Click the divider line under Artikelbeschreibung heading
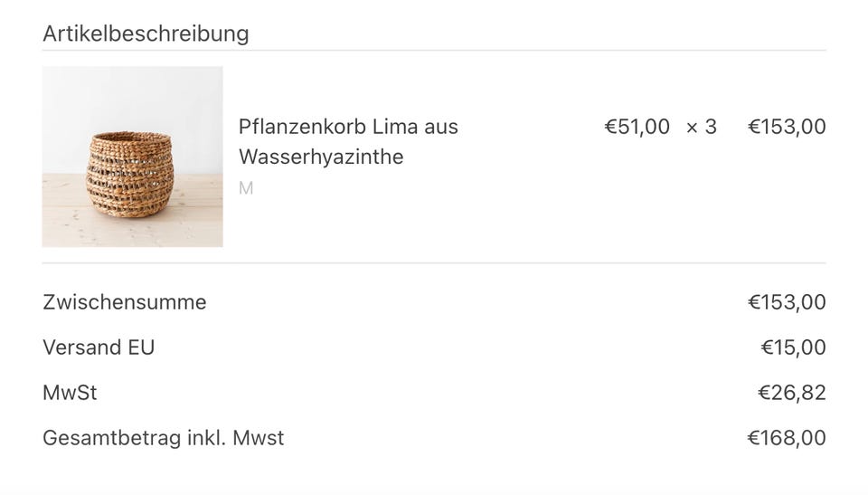Viewport: 868px width, 495px height. (434, 51)
